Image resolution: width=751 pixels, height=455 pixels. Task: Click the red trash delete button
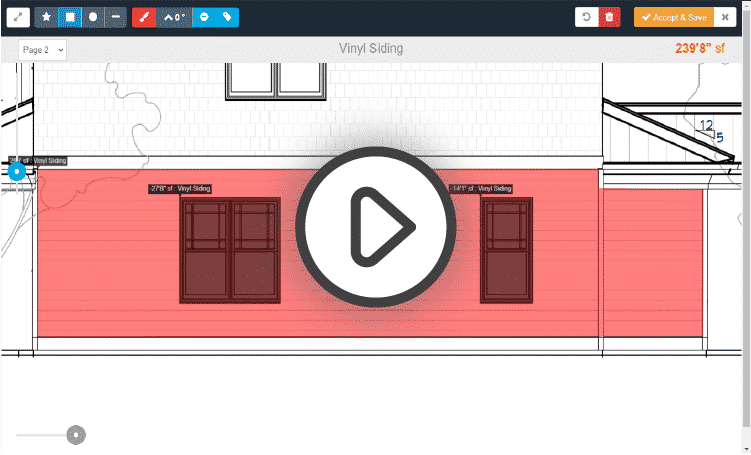611,17
